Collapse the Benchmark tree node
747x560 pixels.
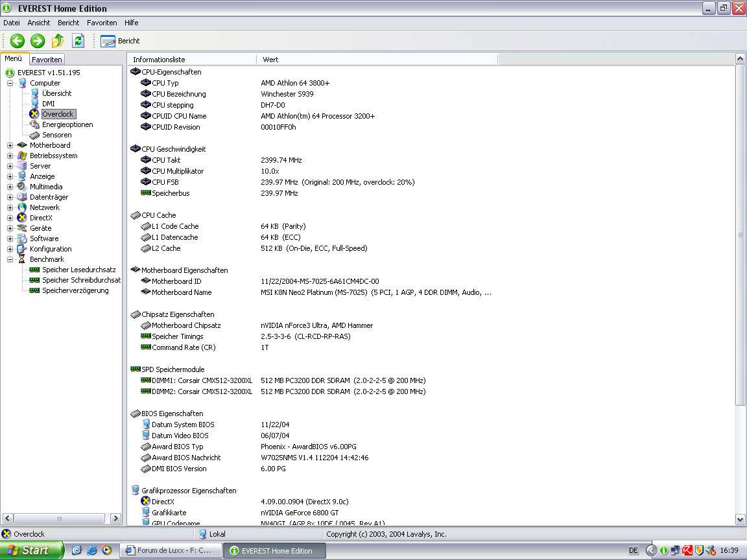tap(10, 259)
